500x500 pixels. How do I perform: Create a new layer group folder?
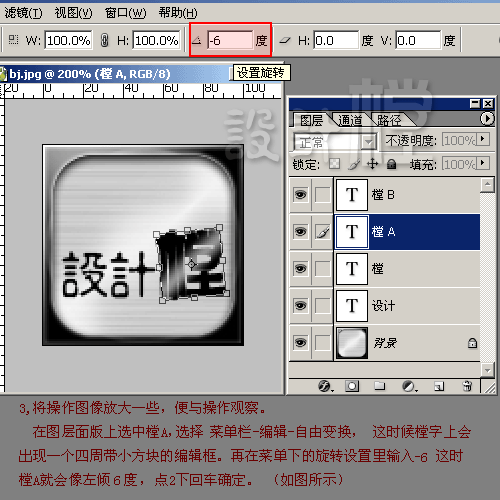[380, 386]
